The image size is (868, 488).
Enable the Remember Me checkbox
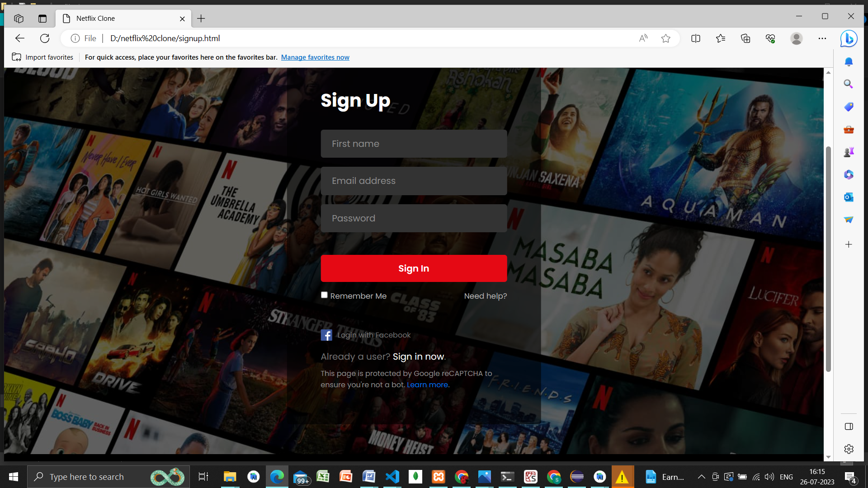click(324, 295)
